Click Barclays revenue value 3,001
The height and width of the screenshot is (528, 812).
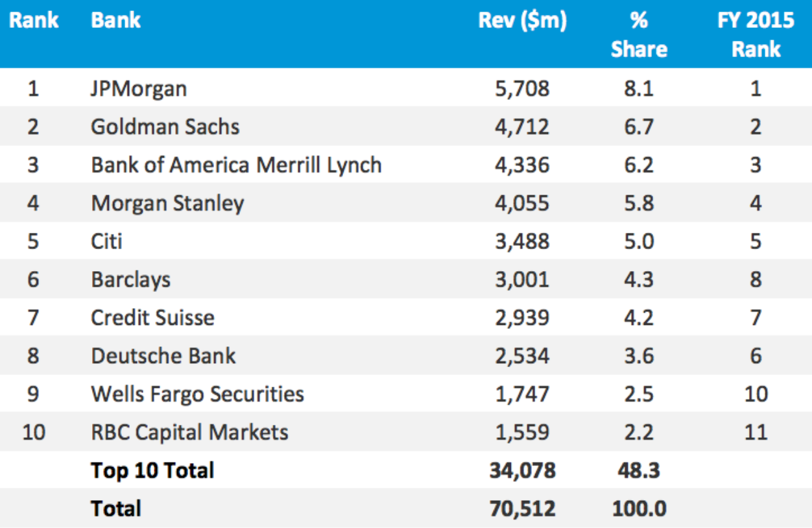coord(522,280)
